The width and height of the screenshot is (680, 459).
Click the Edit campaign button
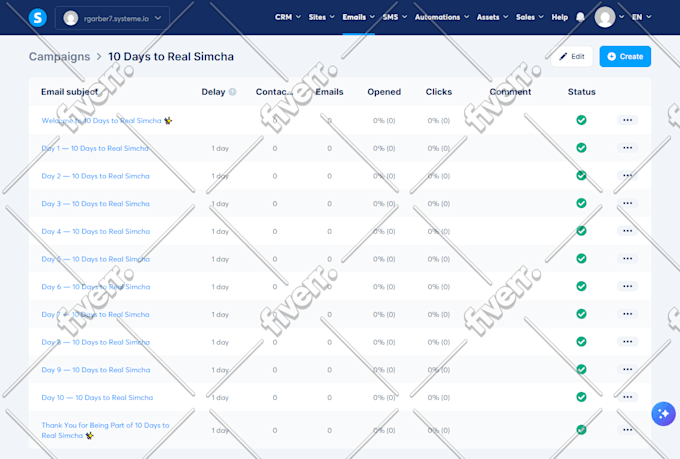pos(572,56)
